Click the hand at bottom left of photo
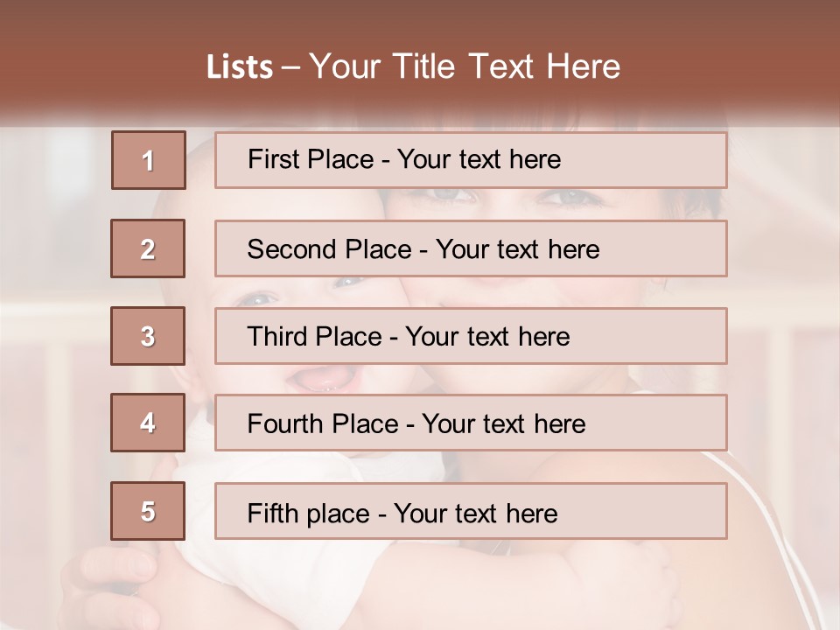 [x=105, y=577]
